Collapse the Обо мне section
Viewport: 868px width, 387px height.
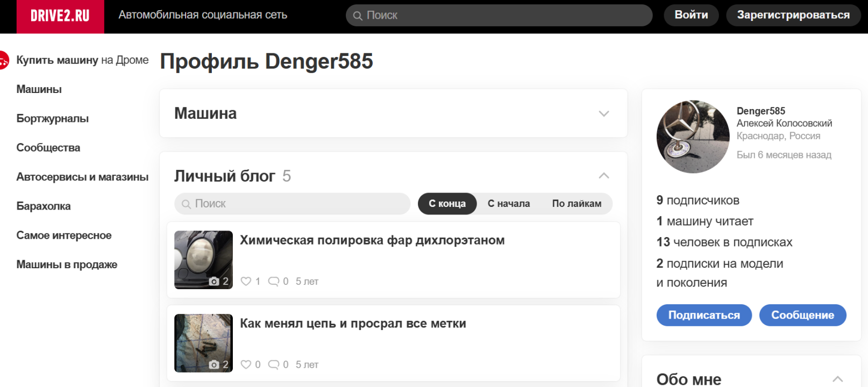(x=837, y=379)
